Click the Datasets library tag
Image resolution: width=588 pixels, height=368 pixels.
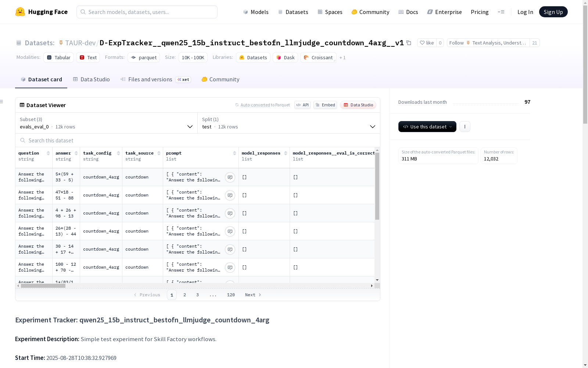coord(253,57)
